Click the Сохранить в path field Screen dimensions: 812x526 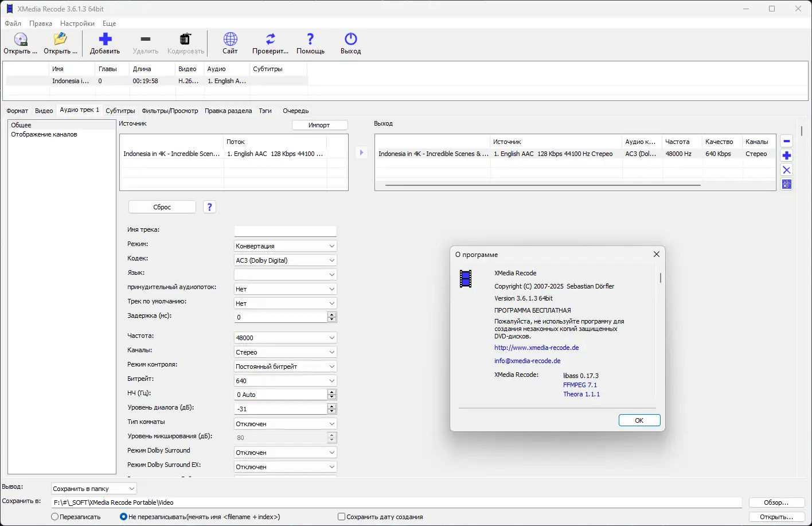[x=396, y=502]
